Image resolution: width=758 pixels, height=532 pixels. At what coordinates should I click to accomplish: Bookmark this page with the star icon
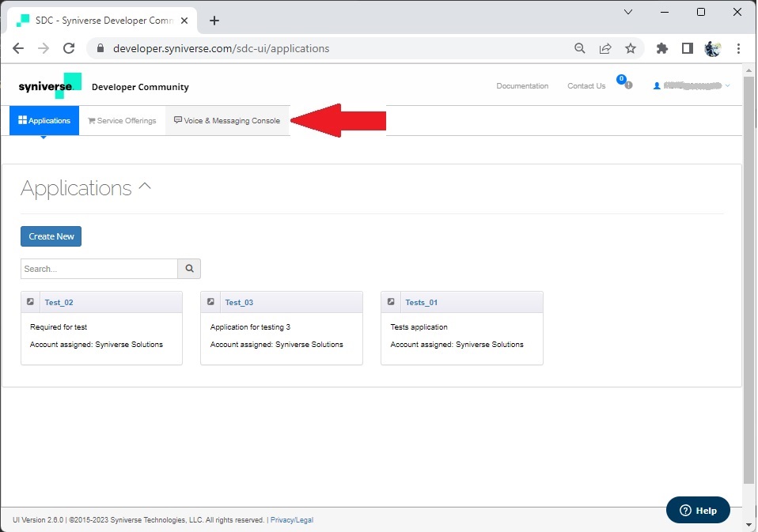coord(631,48)
